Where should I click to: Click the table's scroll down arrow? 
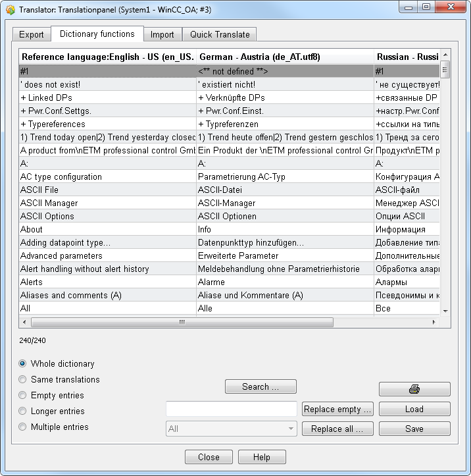[x=445, y=311]
